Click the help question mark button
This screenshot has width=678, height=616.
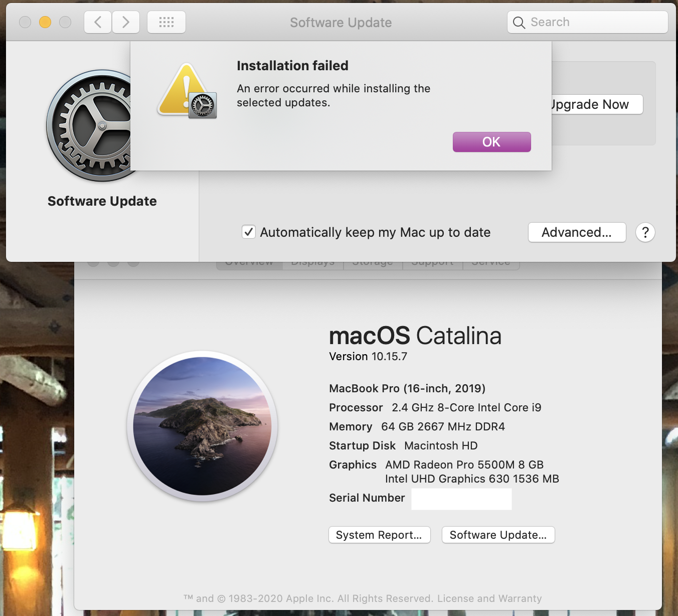[645, 232]
